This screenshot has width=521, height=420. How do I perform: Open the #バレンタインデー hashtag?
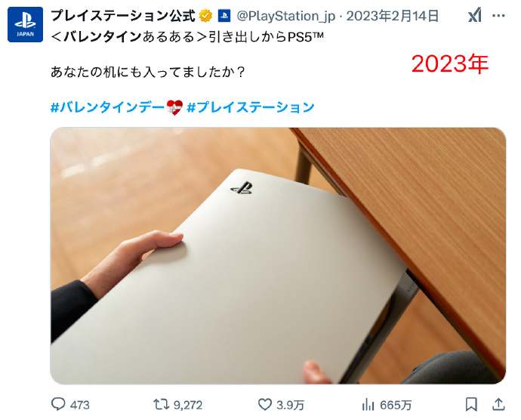pyautogui.click(x=116, y=107)
